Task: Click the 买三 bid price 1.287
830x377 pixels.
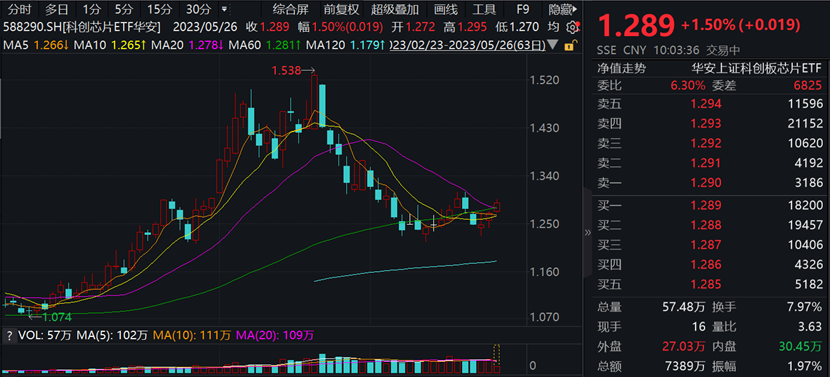Action: tap(706, 245)
